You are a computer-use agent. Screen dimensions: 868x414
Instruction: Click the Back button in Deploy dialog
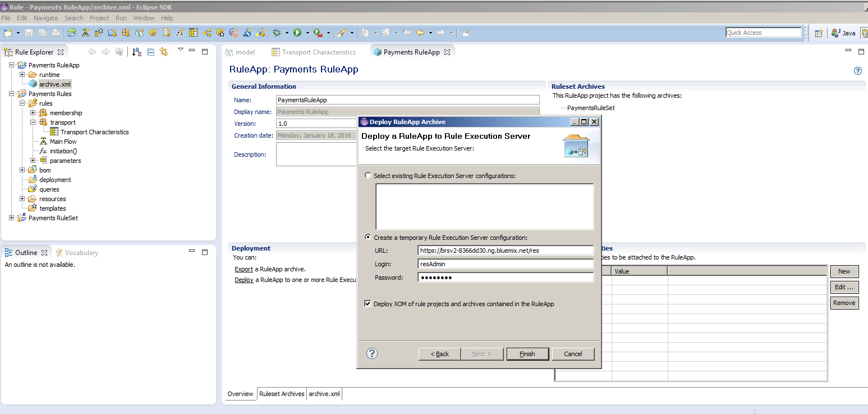(439, 354)
